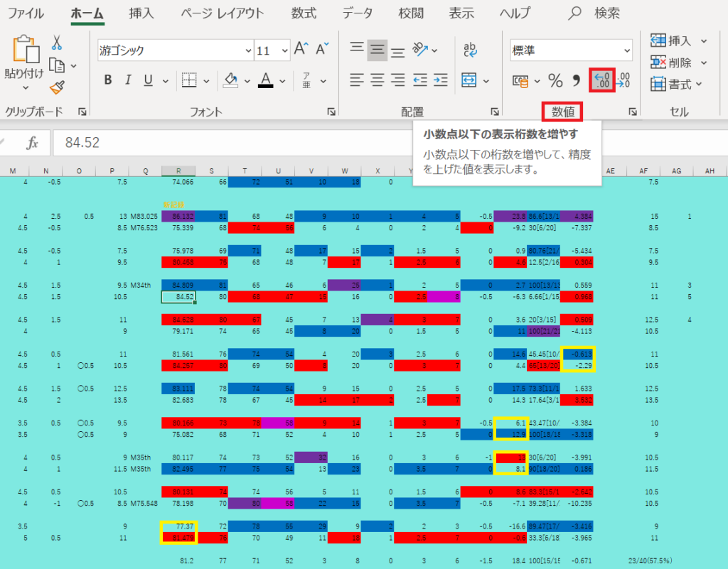The width and height of the screenshot is (728, 569).
Task: Toggle underline formatting
Action: (x=148, y=80)
